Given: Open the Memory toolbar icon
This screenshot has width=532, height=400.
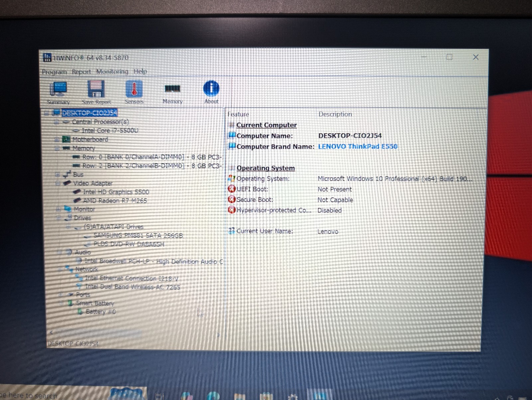Looking at the screenshot, I should click(x=173, y=93).
